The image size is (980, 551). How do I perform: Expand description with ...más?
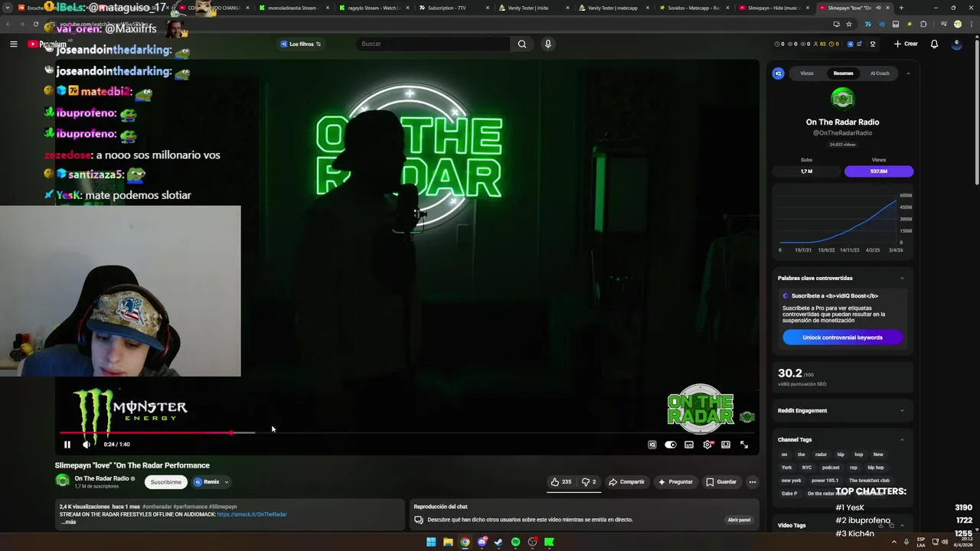(x=68, y=522)
